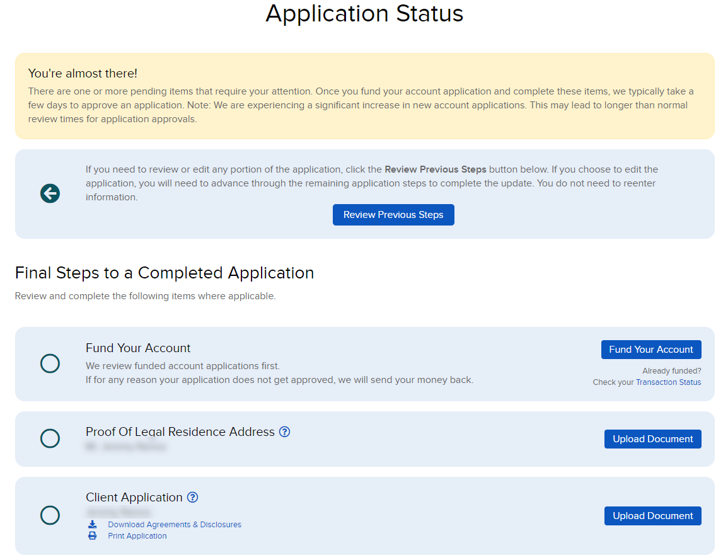Mark the Fund Your Account step circle
Screen dimensions: 728x560
(x=50, y=364)
